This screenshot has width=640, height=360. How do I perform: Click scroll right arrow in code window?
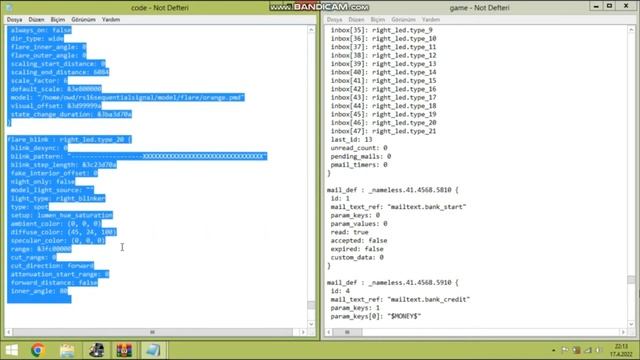[x=303, y=332]
